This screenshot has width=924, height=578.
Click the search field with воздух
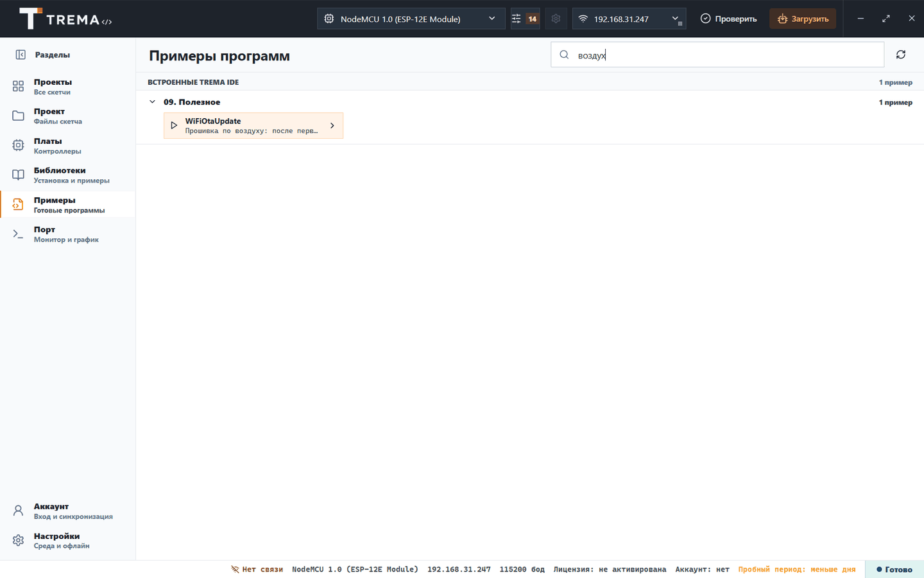(717, 55)
